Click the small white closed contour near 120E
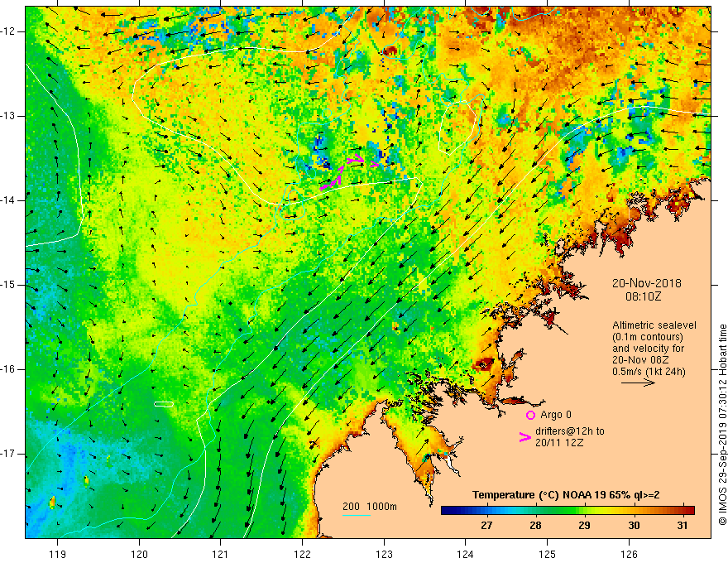This screenshot has height=563, width=728. tap(164, 404)
